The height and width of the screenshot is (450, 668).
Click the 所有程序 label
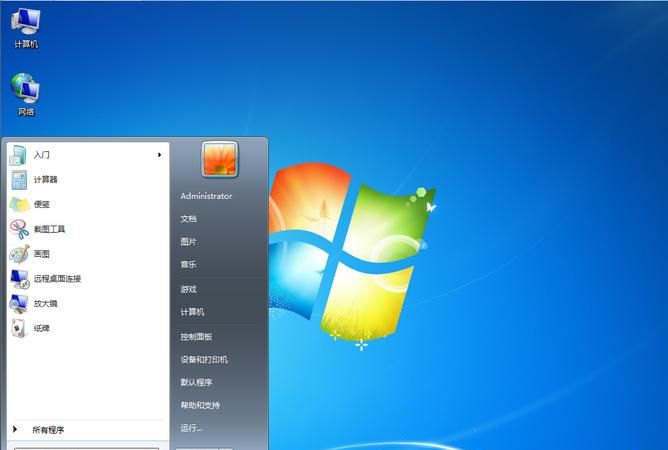(x=48, y=430)
